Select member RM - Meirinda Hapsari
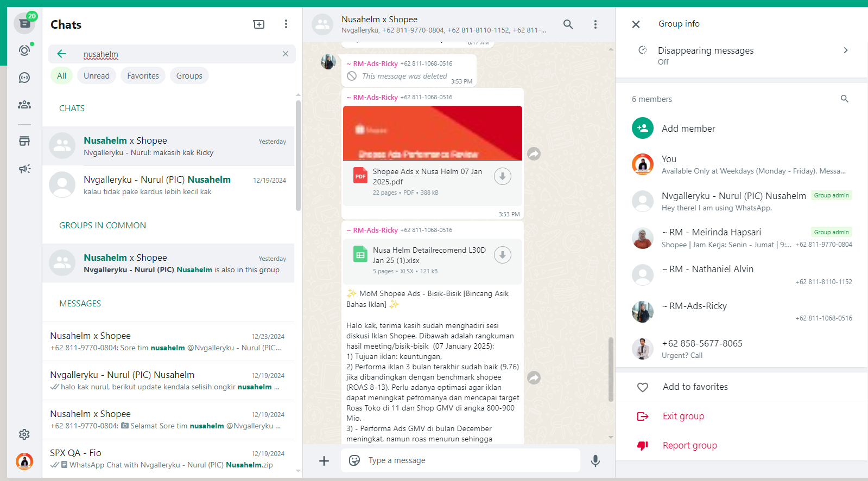 pos(742,238)
